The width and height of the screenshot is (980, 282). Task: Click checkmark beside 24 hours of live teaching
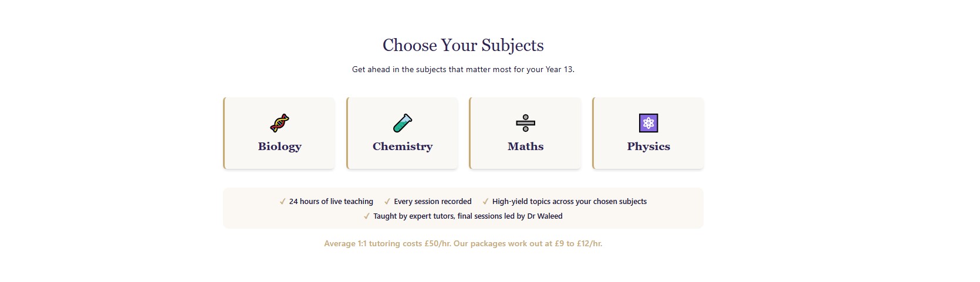(283, 201)
